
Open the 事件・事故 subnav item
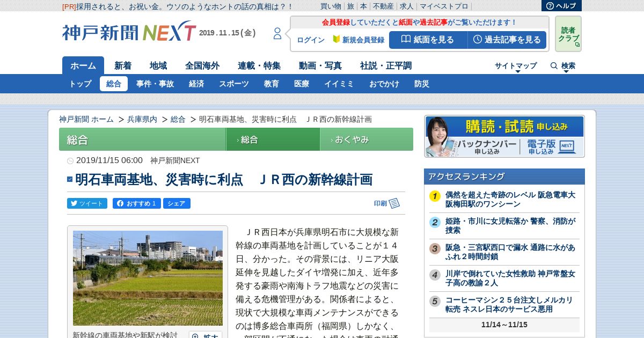point(155,84)
